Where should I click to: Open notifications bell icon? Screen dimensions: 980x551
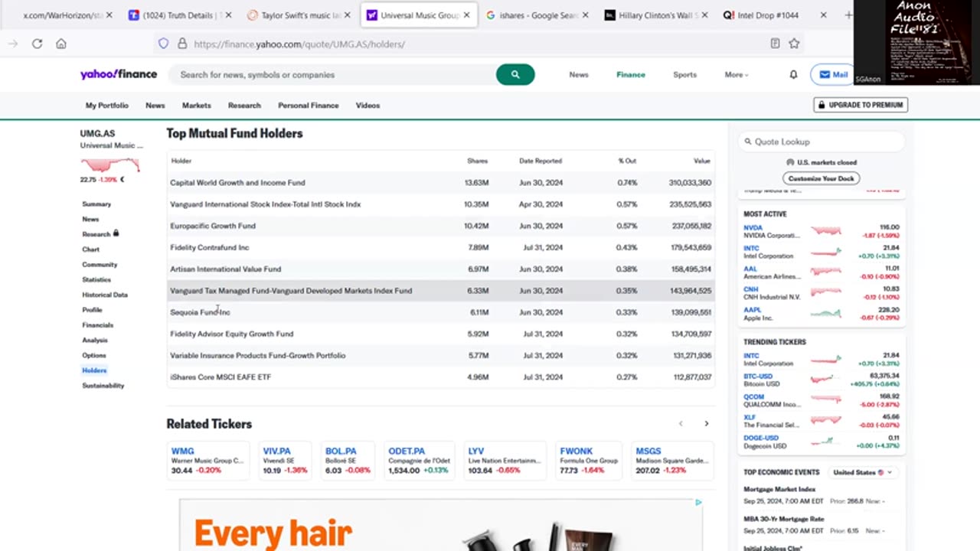click(x=793, y=74)
